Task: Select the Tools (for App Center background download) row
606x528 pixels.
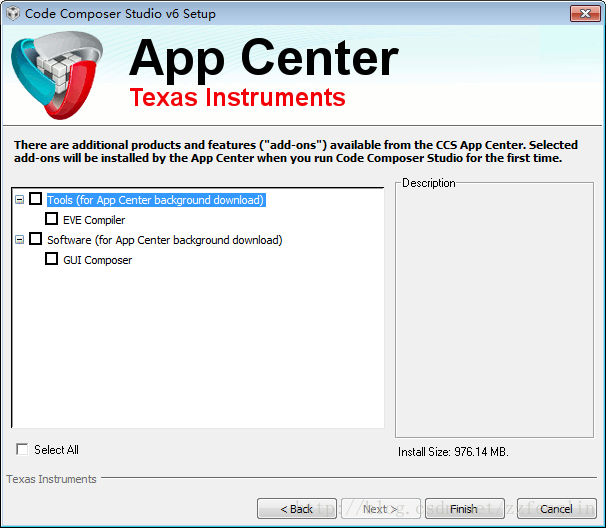Action: [x=156, y=200]
